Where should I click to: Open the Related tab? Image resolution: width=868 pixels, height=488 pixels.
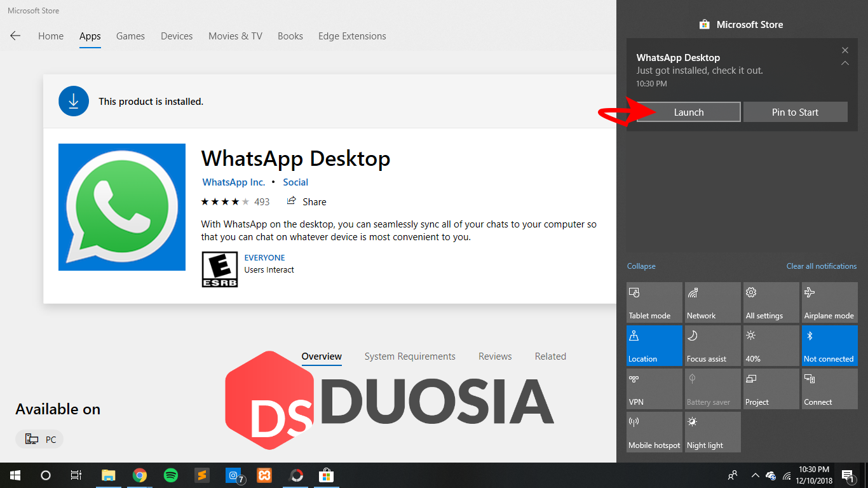[550, 356]
